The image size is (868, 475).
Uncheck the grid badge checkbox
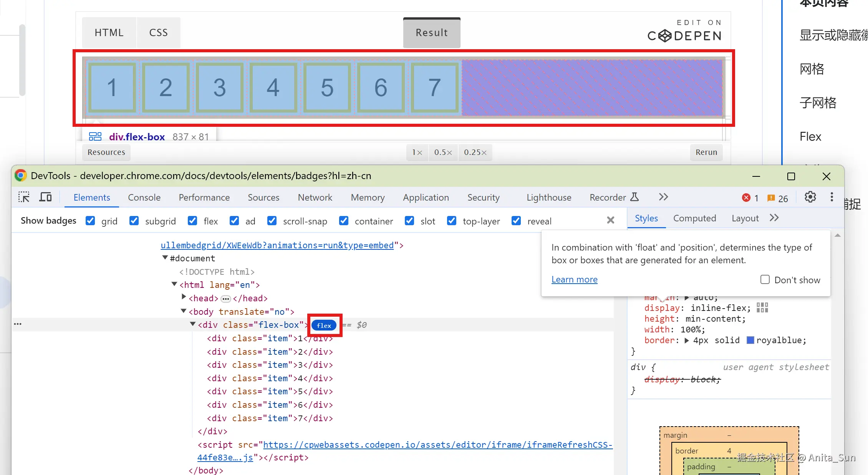click(90, 221)
